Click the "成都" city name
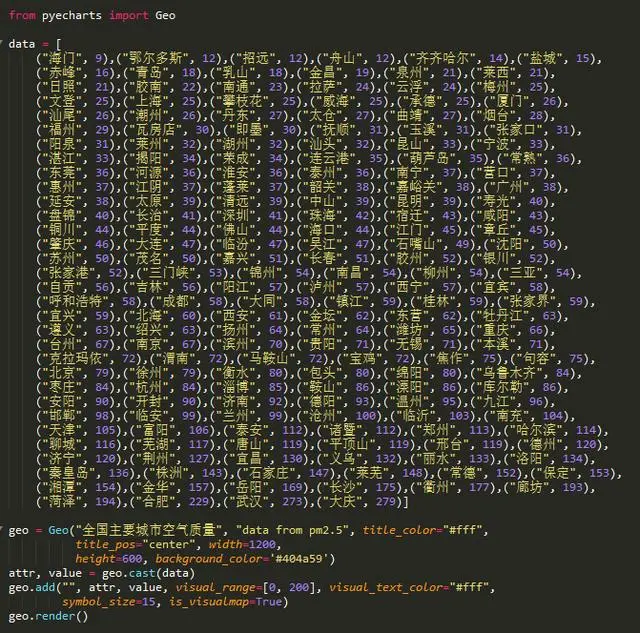Viewport: 640px width, 633px height. pyautogui.click(x=175, y=301)
